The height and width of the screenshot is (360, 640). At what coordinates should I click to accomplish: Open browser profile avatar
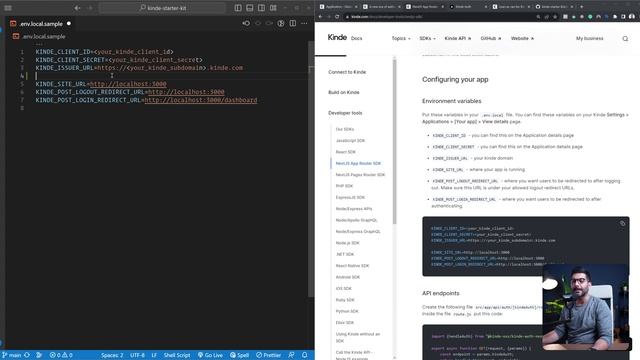click(x=632, y=17)
